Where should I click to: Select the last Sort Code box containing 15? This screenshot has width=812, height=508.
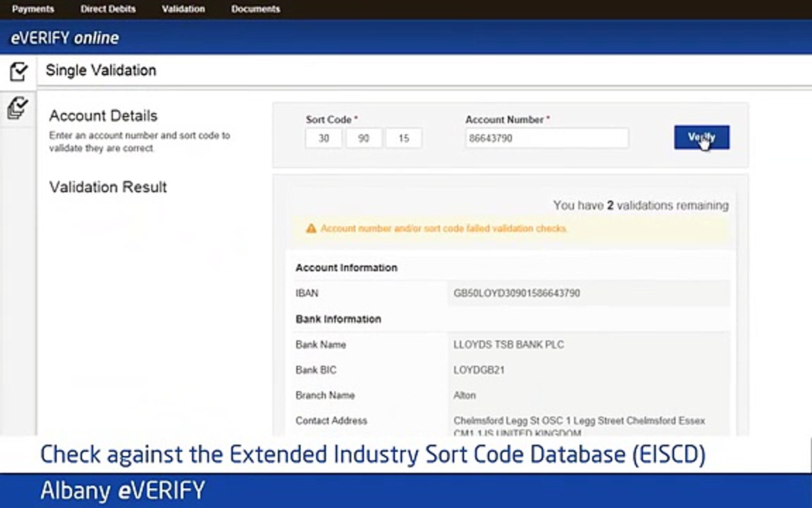404,138
